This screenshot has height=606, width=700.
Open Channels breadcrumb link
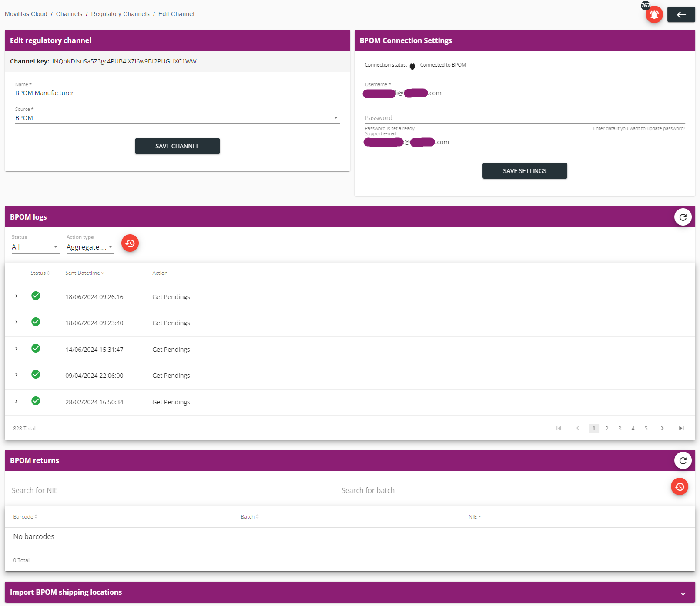tap(69, 14)
